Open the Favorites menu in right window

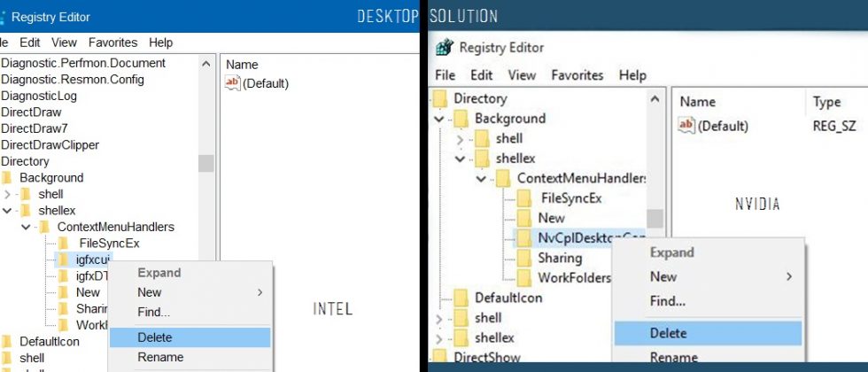[577, 75]
